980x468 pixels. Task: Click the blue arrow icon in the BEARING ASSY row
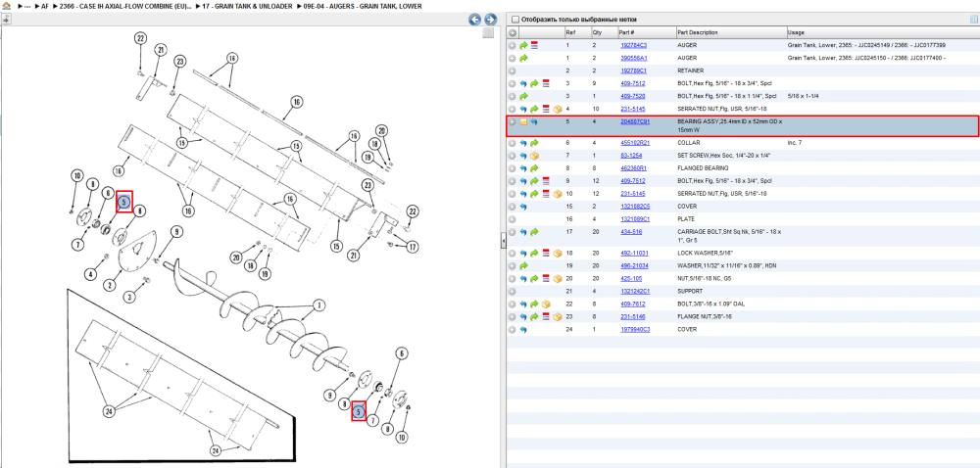click(534, 122)
